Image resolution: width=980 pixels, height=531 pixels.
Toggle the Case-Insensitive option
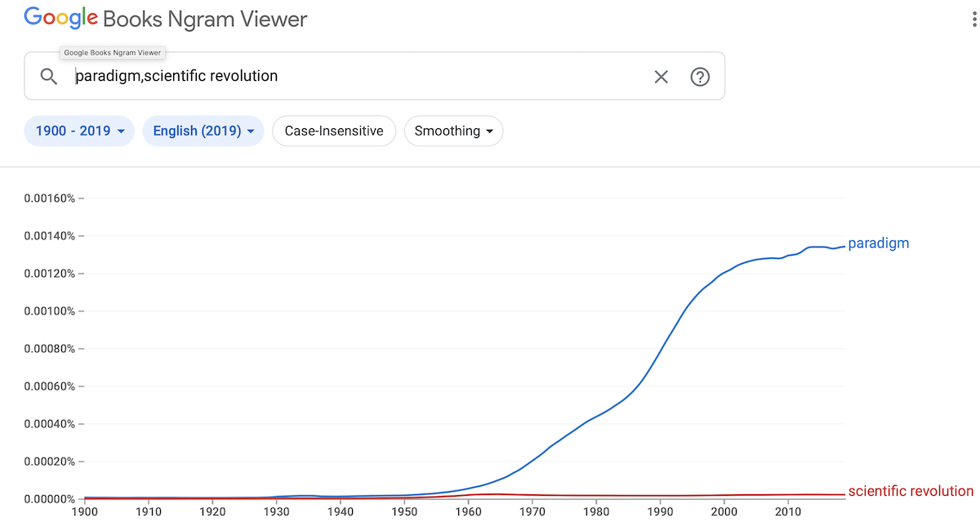pyautogui.click(x=334, y=131)
